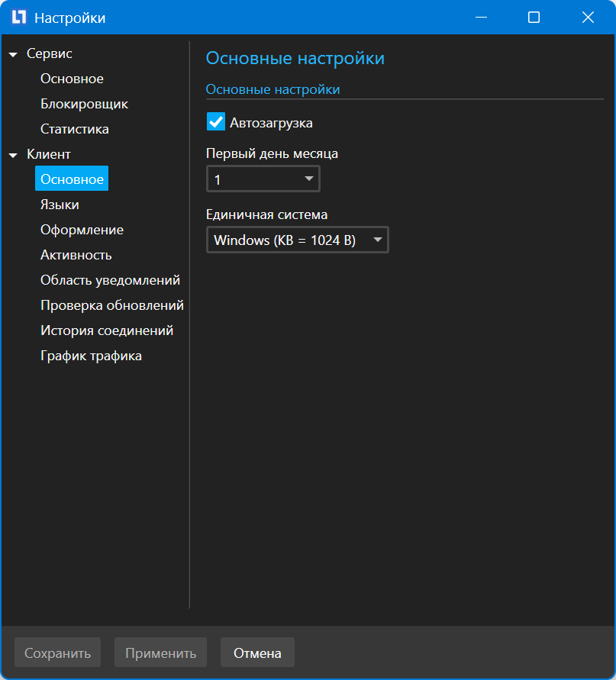
Task: Open the Блокировщик settings page
Action: point(84,104)
